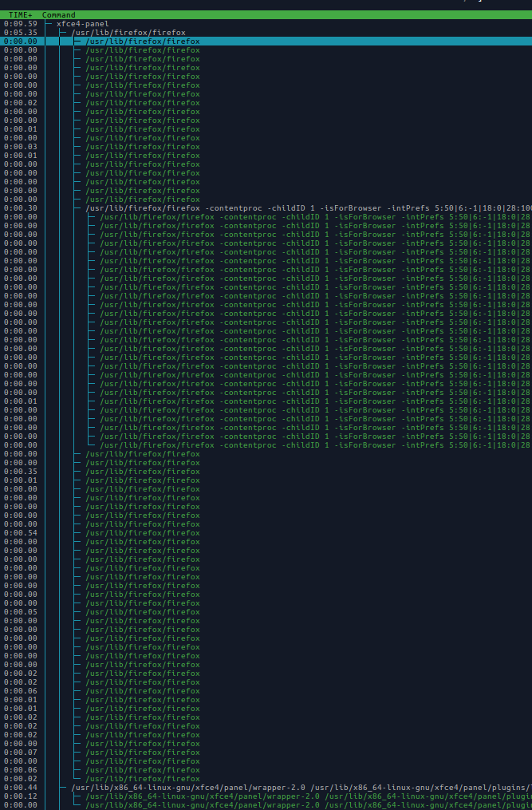Select the wrapper-2.0 child showing time 0:00.12
Screen dimensions: 532x810
pyautogui.click(x=266, y=796)
